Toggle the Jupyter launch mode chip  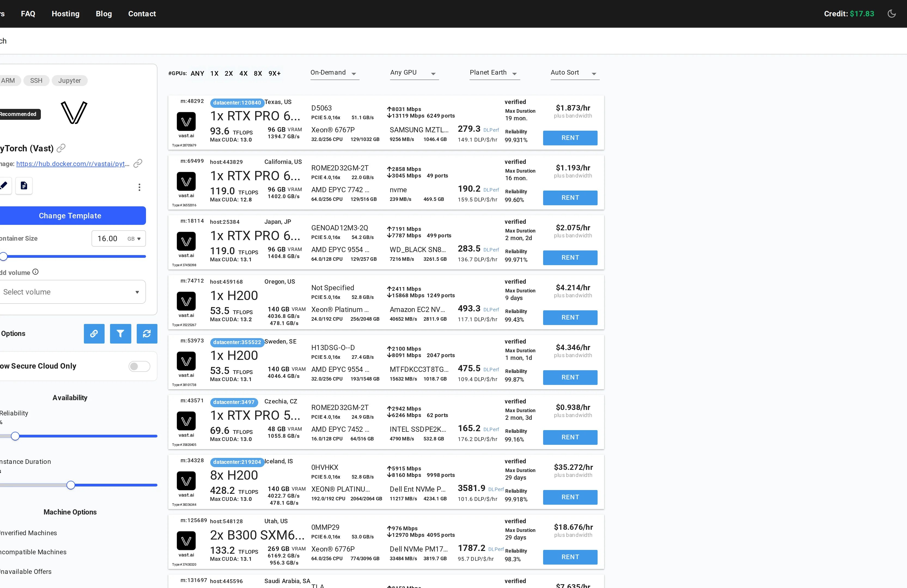pos(69,80)
